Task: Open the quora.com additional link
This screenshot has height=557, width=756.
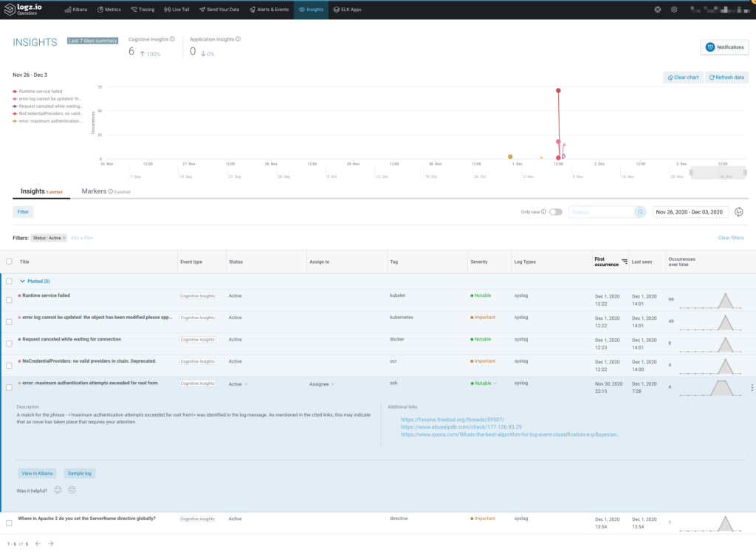Action: pyautogui.click(x=510, y=434)
